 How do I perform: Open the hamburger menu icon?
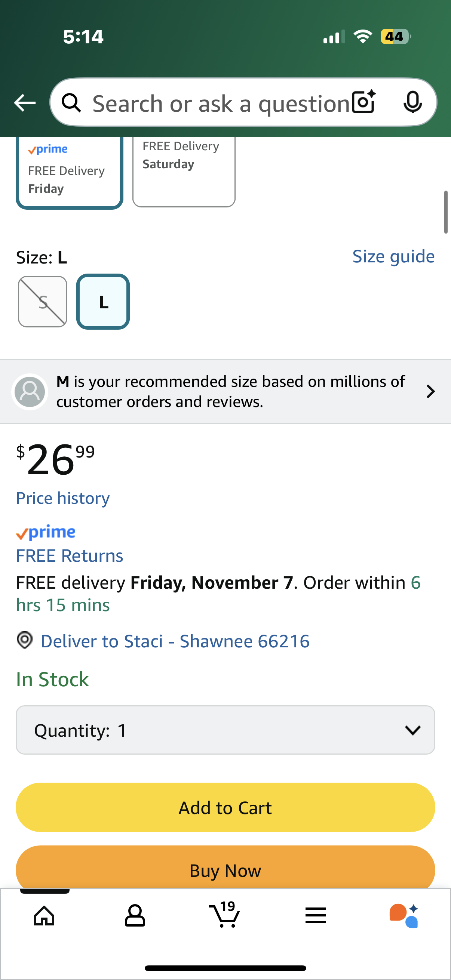point(315,915)
